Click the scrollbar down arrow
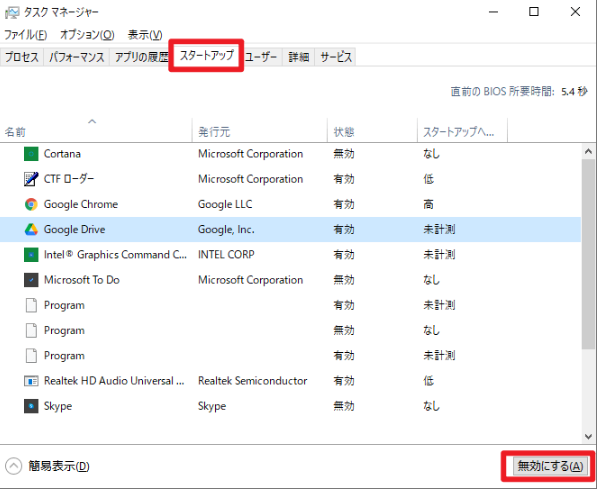The height and width of the screenshot is (490, 600). [x=589, y=437]
